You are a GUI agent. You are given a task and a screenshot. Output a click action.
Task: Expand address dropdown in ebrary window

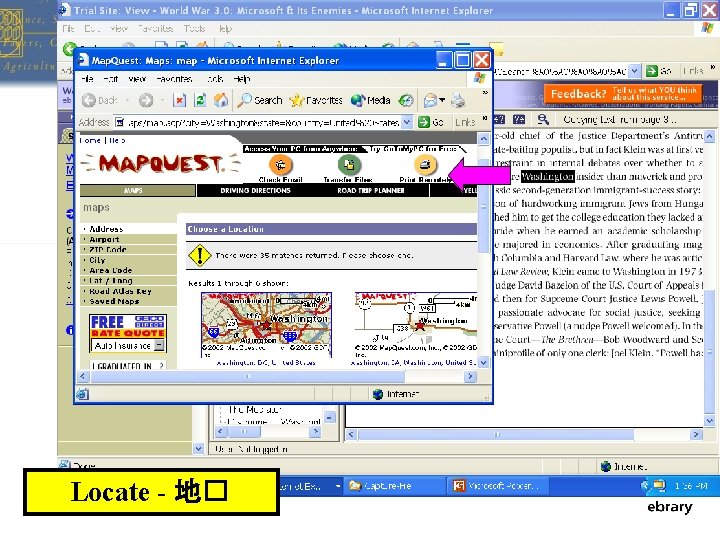click(635, 71)
